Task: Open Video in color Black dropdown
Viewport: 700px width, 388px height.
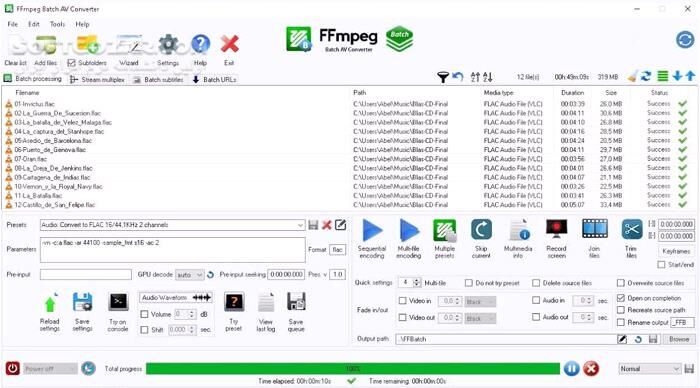Action: pyautogui.click(x=480, y=302)
